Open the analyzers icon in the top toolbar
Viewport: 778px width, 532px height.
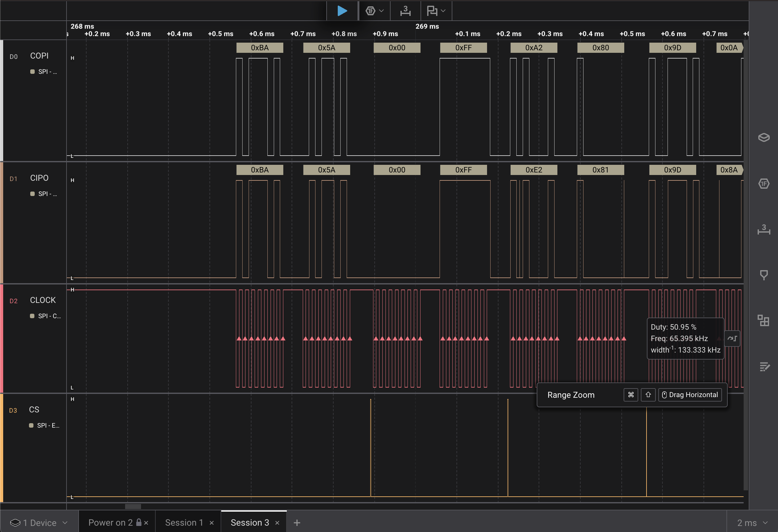[x=370, y=11]
